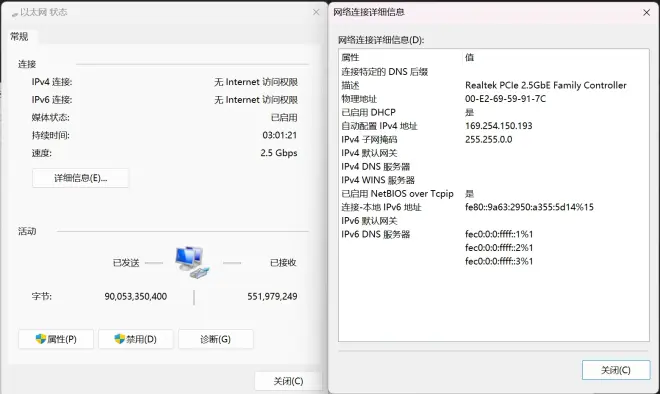Click the 已接收 label
The image size is (660, 394).
[283, 263]
